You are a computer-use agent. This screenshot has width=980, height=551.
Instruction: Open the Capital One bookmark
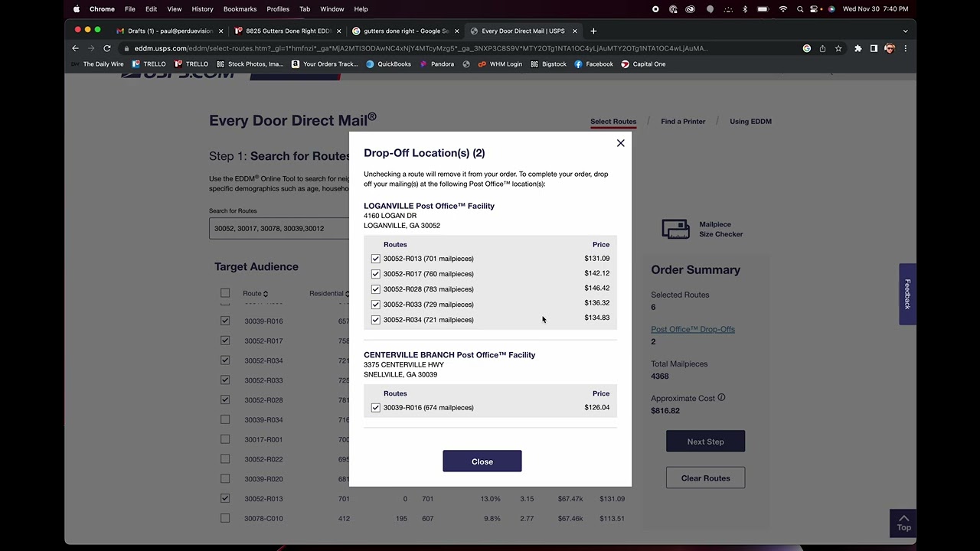[x=643, y=64]
